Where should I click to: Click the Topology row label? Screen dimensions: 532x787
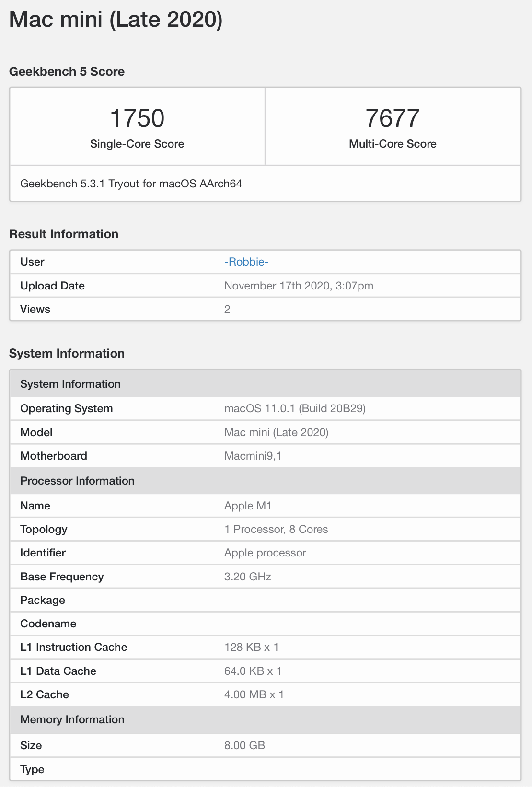click(x=44, y=529)
